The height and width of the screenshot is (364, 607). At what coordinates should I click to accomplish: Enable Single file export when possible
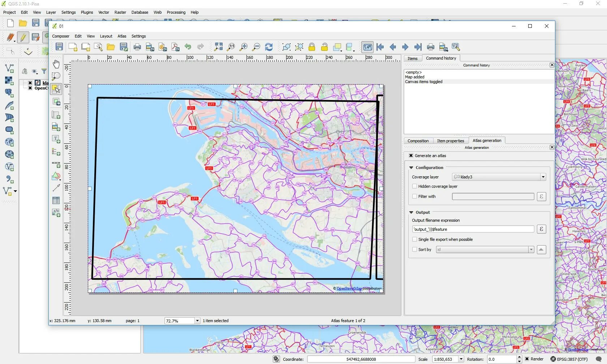(x=414, y=239)
